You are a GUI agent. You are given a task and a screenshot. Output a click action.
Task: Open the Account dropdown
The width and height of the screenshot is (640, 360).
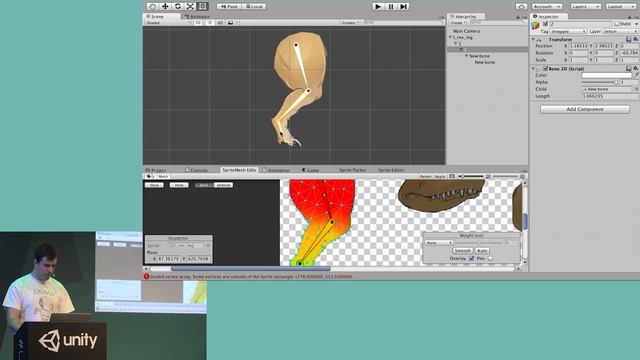pyautogui.click(x=547, y=7)
